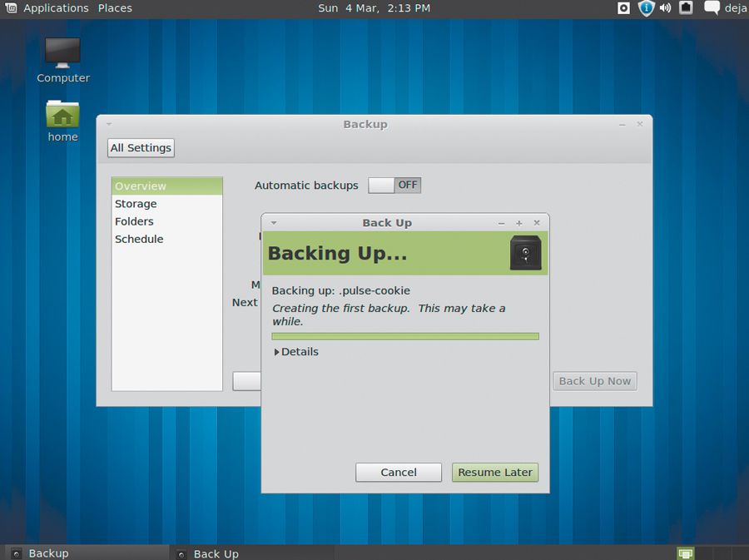The image size is (749, 560).
Task: Open the Computer icon on the desktop
Action: (x=62, y=52)
